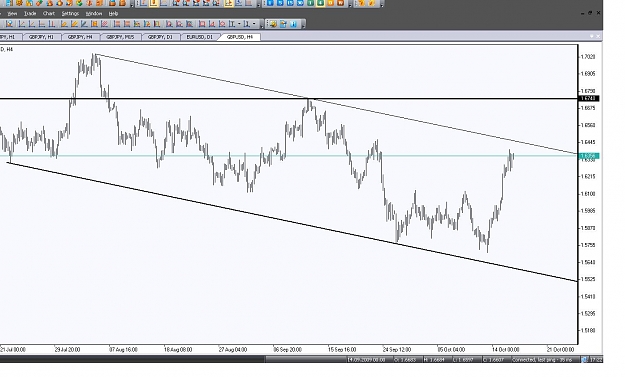Pick the text label (T) drawing tool
The image size is (625, 377).
click(232, 24)
